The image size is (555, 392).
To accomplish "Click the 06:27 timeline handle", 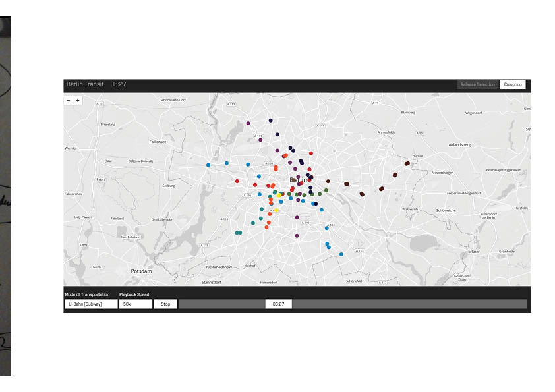I will [x=278, y=304].
